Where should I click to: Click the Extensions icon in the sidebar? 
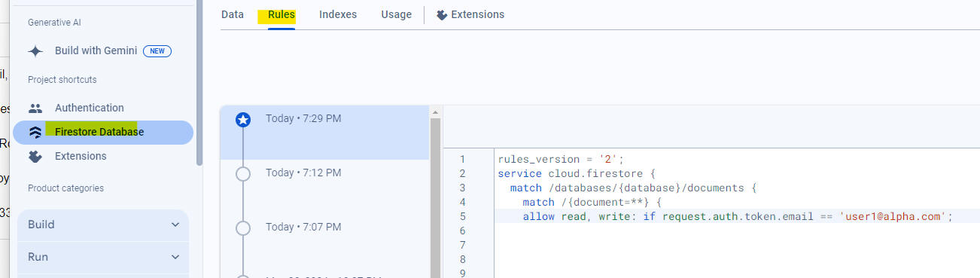point(35,156)
